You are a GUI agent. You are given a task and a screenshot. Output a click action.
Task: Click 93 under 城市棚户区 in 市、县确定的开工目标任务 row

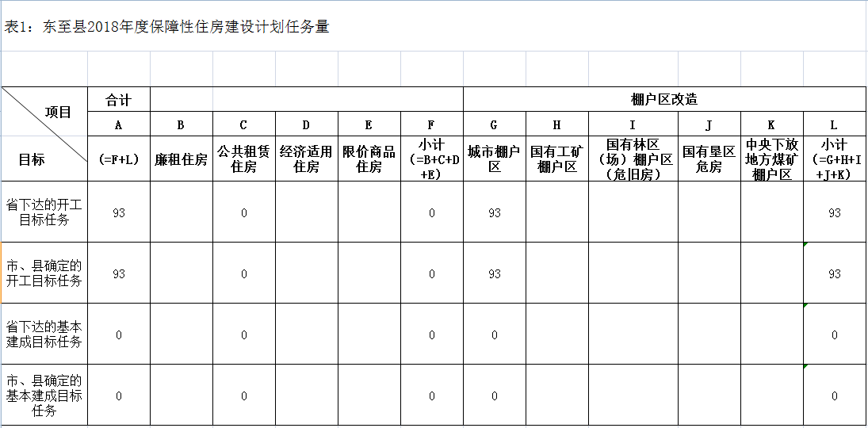[495, 274]
